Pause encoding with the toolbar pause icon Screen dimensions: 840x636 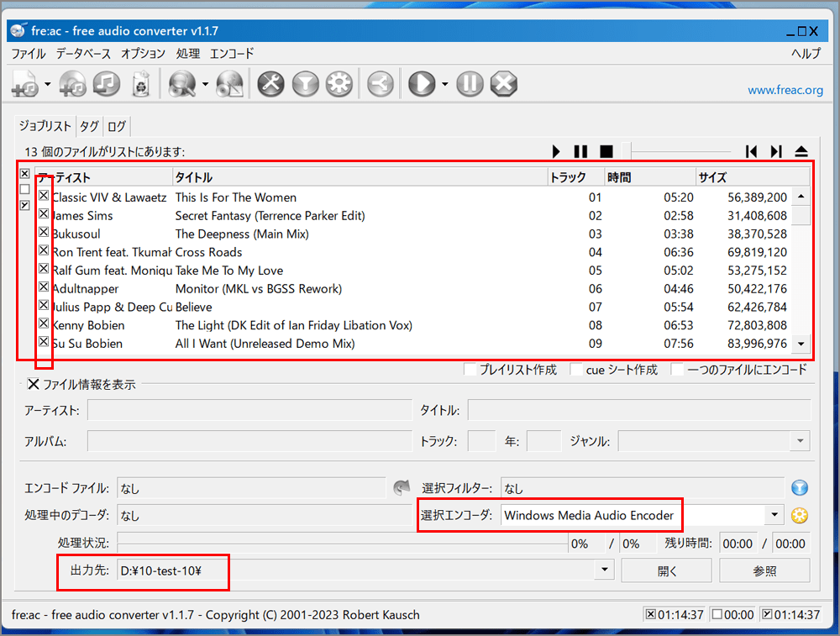pyautogui.click(x=470, y=84)
